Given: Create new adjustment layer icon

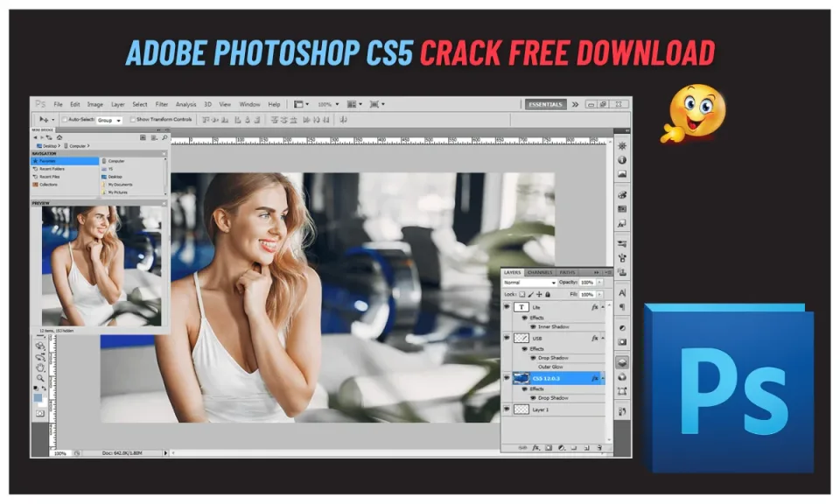Looking at the screenshot, I should click(562, 448).
